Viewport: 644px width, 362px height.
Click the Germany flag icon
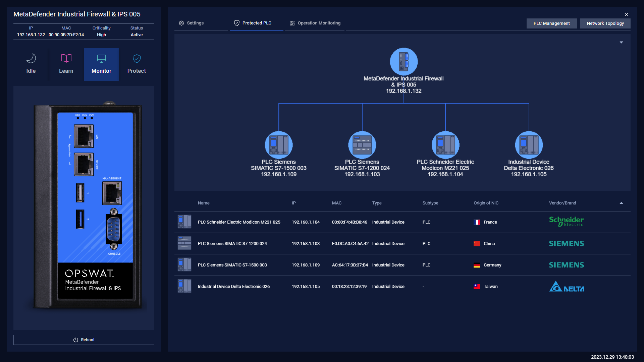[x=477, y=265]
